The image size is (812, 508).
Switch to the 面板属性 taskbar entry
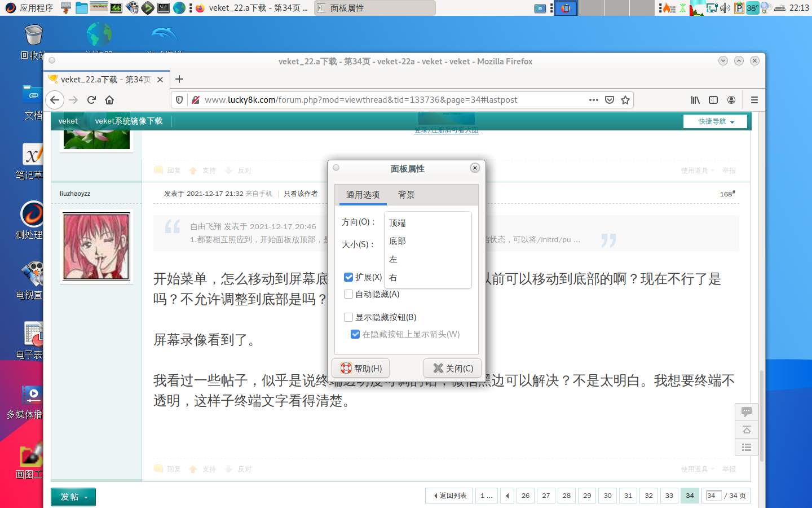point(374,8)
